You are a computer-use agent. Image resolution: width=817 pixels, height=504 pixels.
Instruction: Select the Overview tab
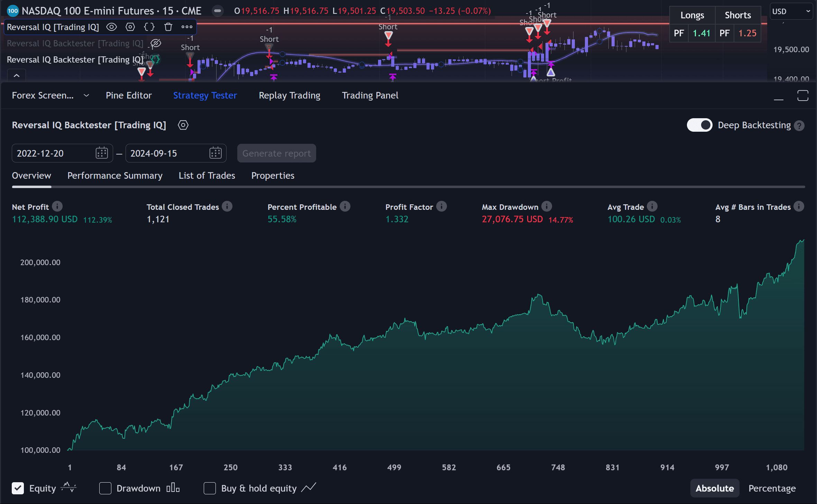tap(31, 176)
